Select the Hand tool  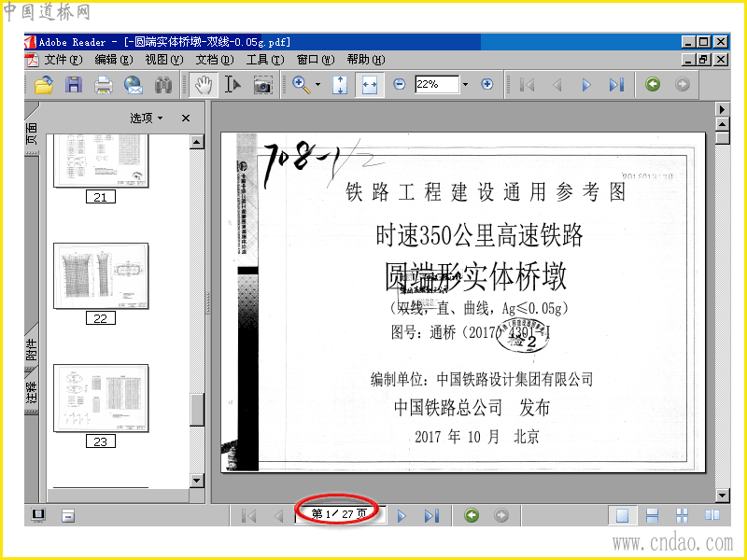(x=204, y=85)
